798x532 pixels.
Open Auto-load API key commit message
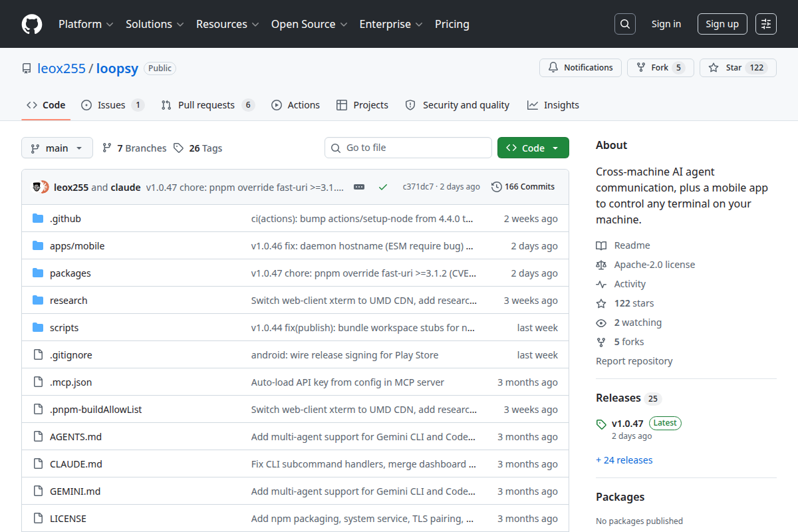pos(347,382)
